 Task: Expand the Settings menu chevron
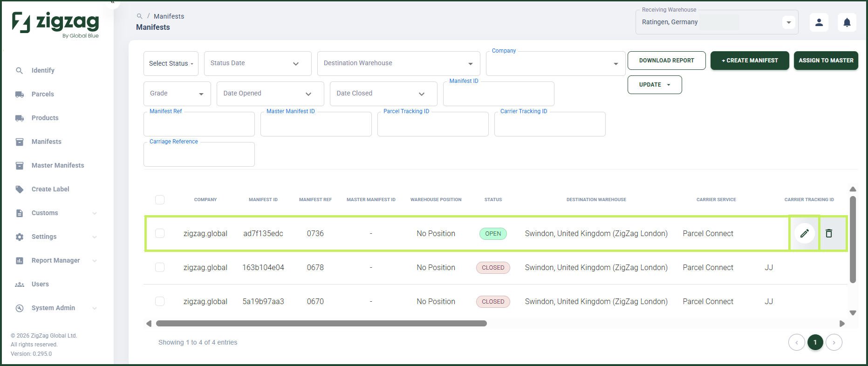tap(95, 237)
